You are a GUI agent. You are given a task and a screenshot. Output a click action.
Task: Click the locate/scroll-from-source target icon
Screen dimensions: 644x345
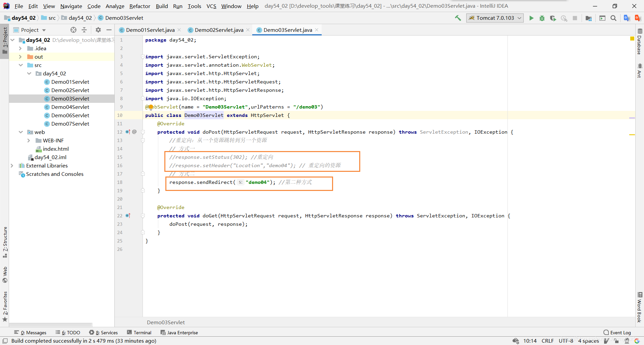73,30
